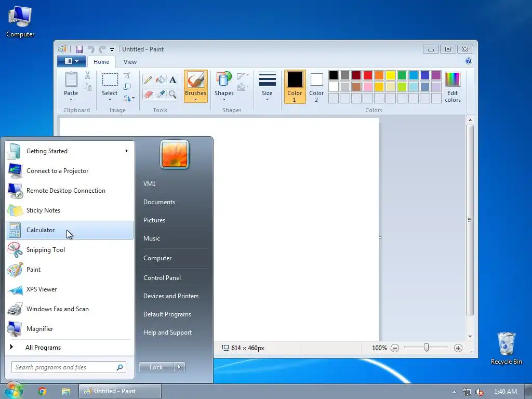
Task: Switch to the Home ribbon tab
Action: point(101,62)
